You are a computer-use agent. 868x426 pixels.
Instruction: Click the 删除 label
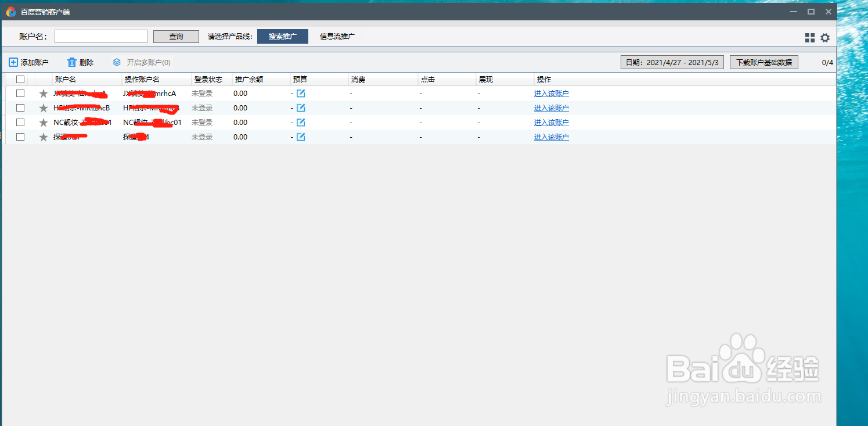87,62
